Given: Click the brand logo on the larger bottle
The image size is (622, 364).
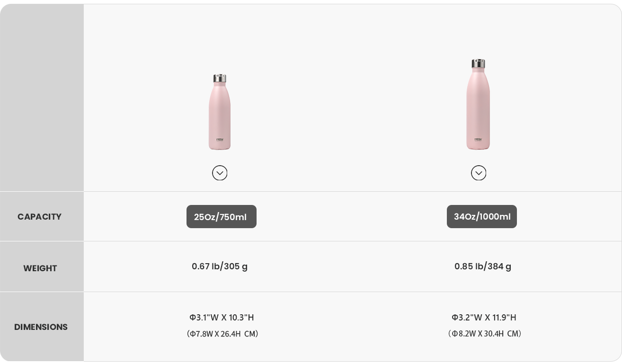Looking at the screenshot, I should (478, 140).
